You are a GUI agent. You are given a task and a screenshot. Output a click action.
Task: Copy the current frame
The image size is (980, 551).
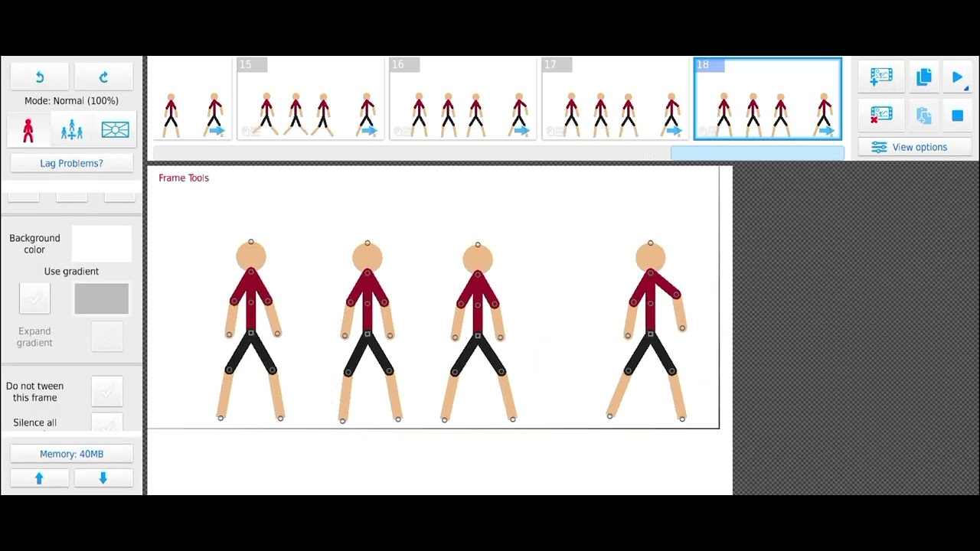[924, 77]
